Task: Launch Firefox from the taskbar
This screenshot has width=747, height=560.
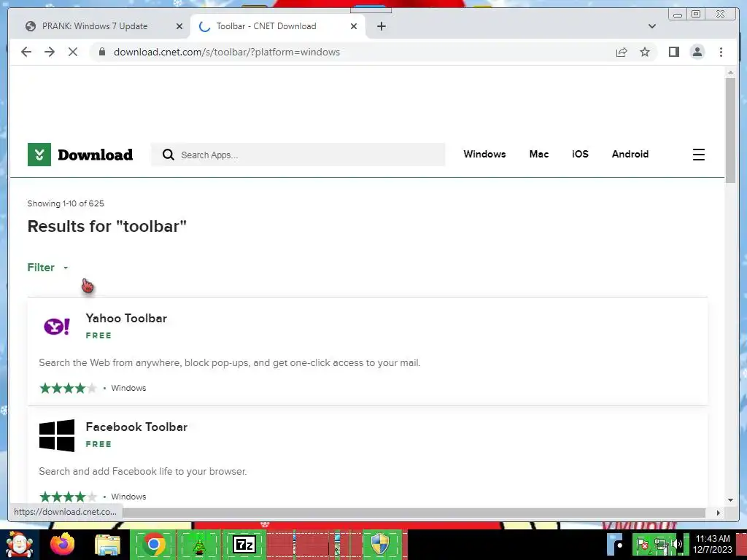Action: (x=63, y=544)
